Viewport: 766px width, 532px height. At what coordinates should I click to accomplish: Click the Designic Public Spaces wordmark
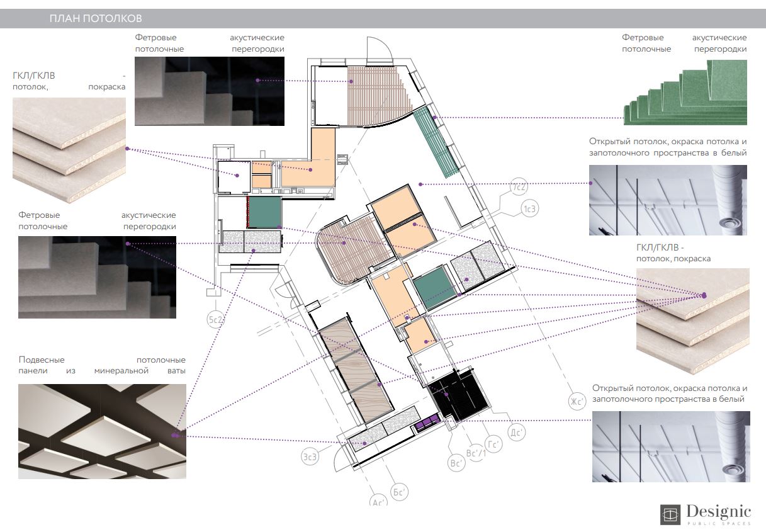(718, 512)
